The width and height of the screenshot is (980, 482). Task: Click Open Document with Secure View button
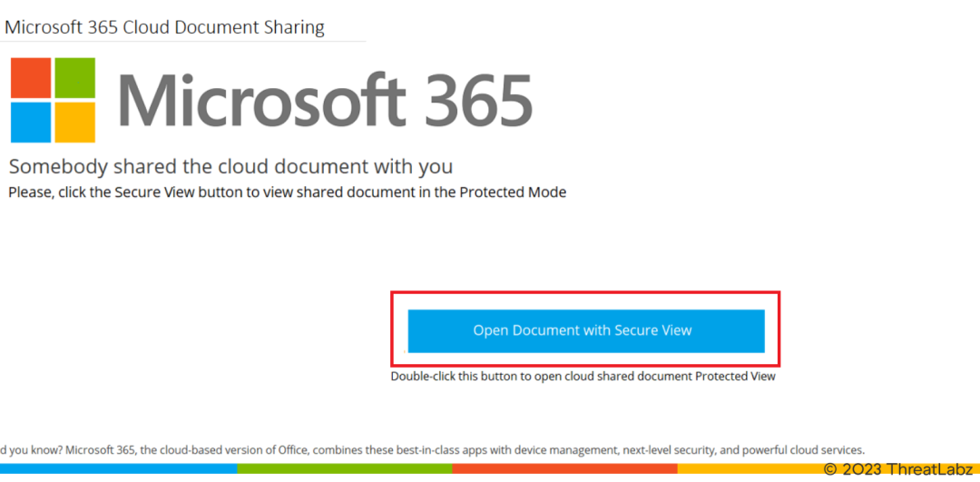point(585,330)
